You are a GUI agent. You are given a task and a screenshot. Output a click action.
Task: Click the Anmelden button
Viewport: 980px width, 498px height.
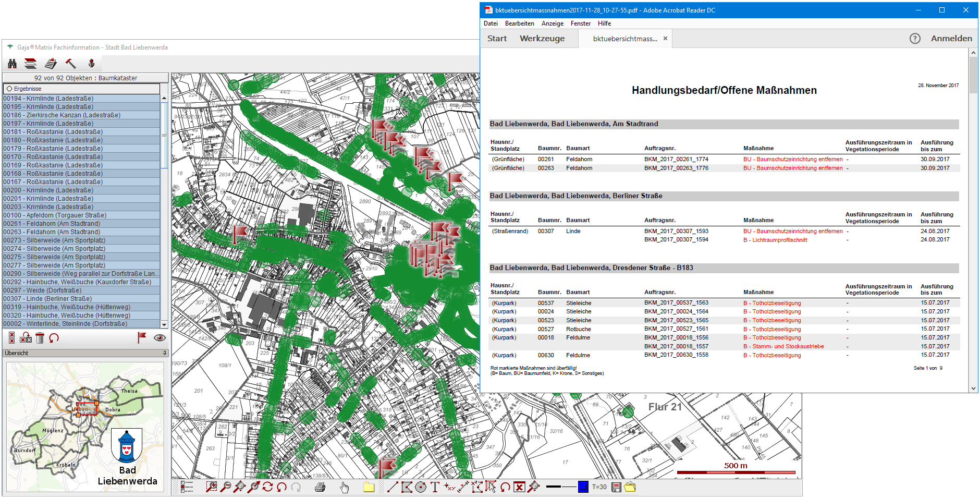coord(951,39)
